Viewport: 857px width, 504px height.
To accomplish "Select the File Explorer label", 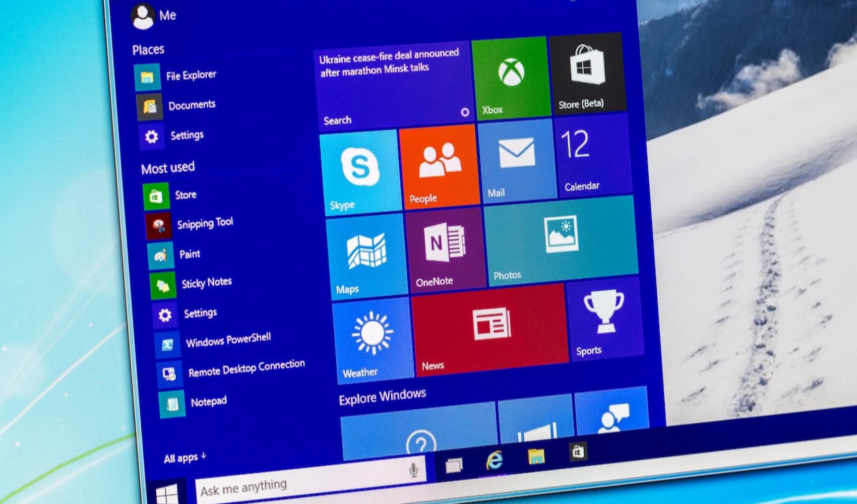I will pyautogui.click(x=191, y=76).
